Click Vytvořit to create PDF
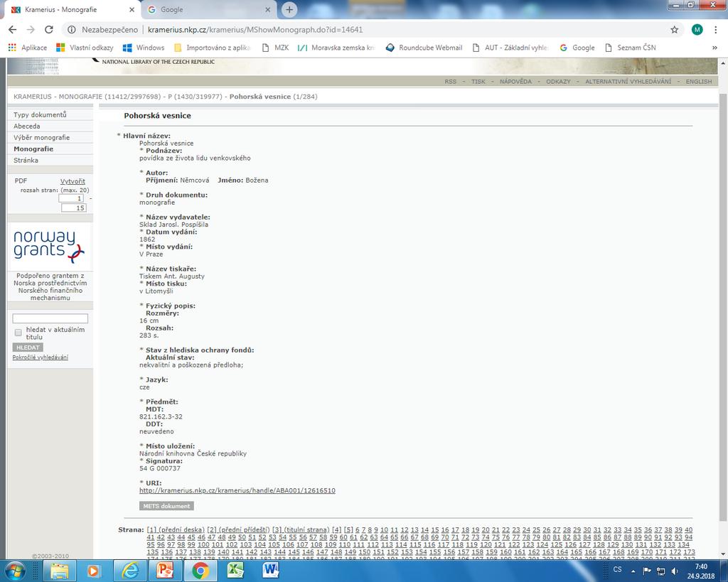 point(73,181)
